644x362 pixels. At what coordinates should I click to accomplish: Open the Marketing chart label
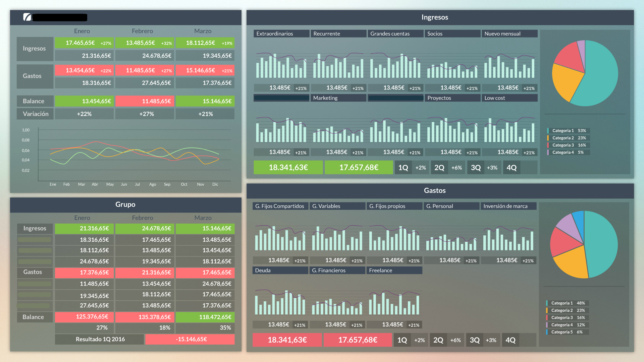[338, 98]
